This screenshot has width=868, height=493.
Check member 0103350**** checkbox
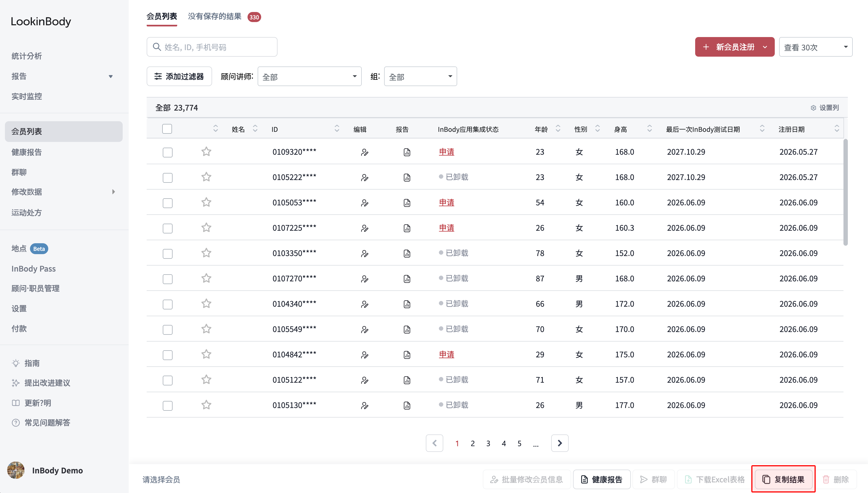coord(167,254)
